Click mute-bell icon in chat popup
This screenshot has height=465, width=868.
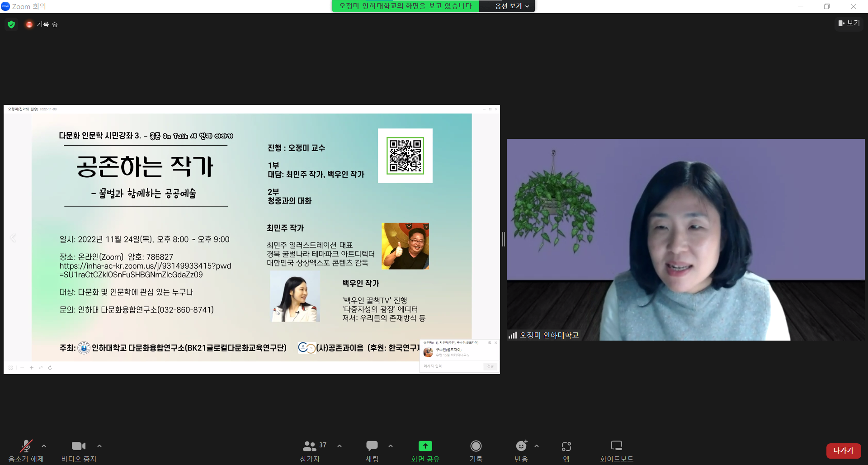pos(489,343)
